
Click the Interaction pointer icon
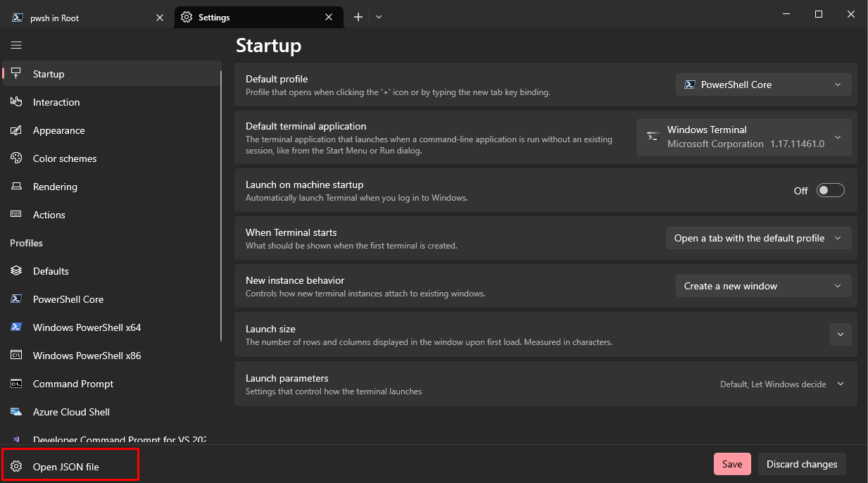(16, 102)
